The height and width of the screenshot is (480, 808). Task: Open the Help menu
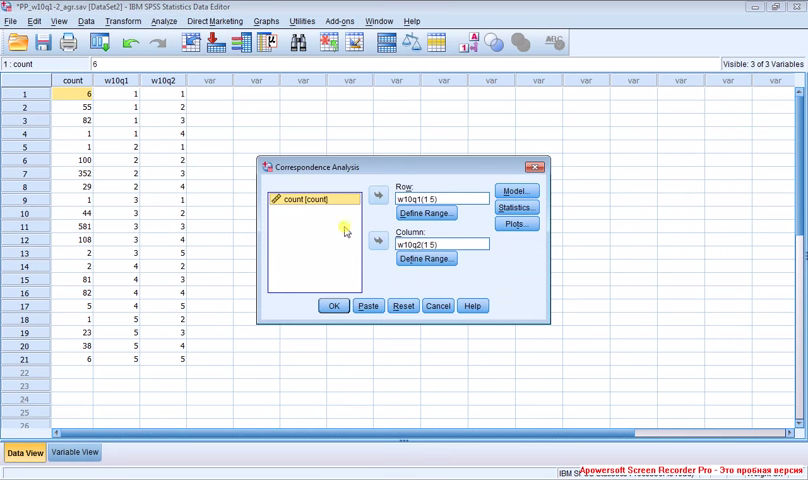point(412,21)
